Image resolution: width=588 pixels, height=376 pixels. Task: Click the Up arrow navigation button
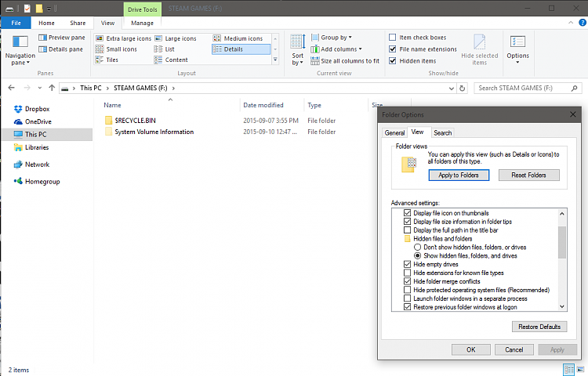51,88
